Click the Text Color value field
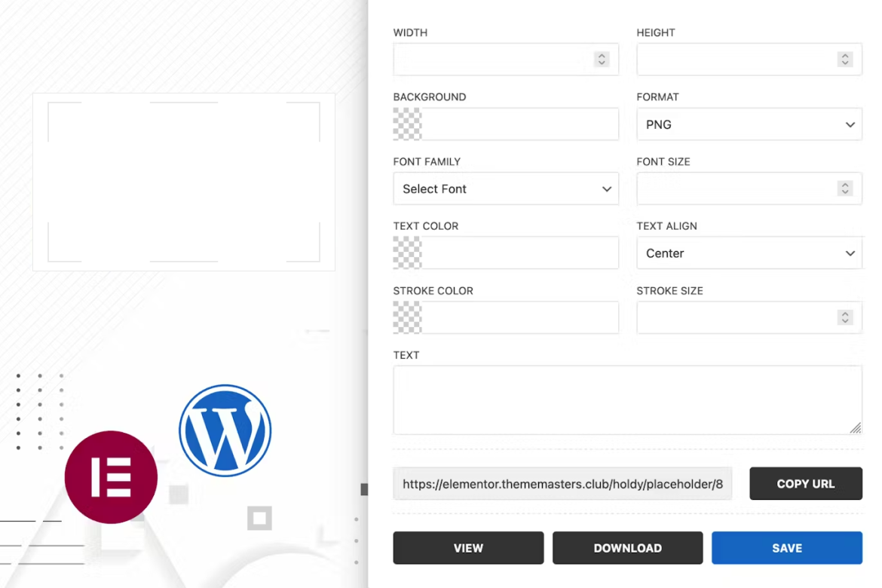 (519, 253)
